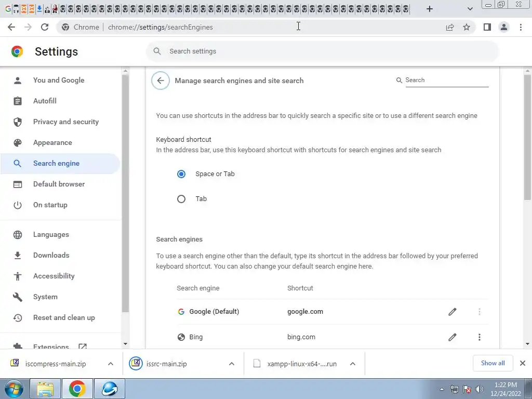The height and width of the screenshot is (399, 532).
Task: Open Default browser settings
Action: (59, 184)
